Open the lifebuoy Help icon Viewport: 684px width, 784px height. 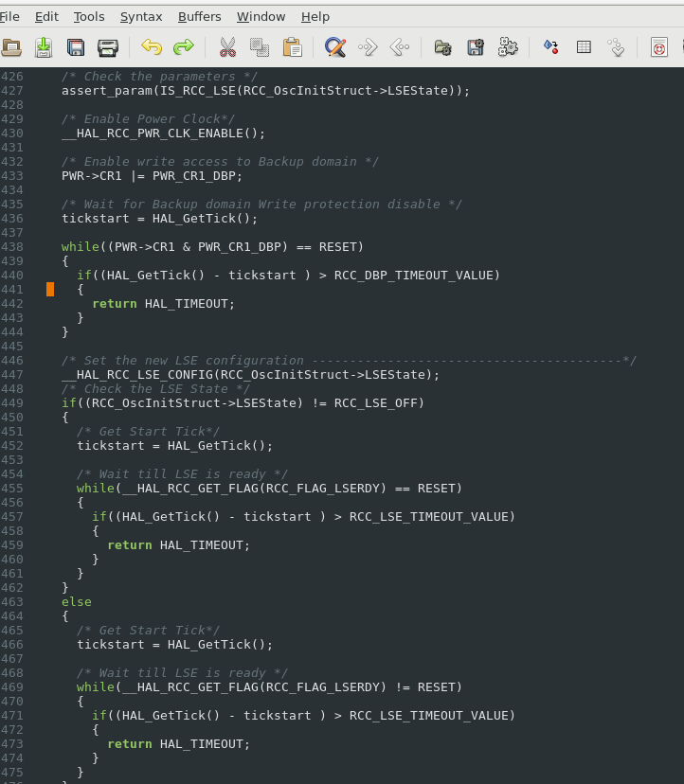pyautogui.click(x=659, y=47)
